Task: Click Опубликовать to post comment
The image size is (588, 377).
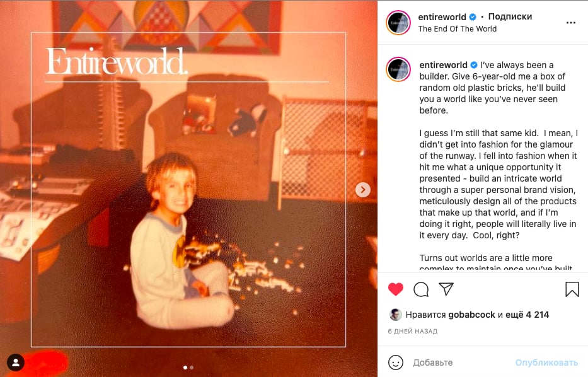Action: 546,362
